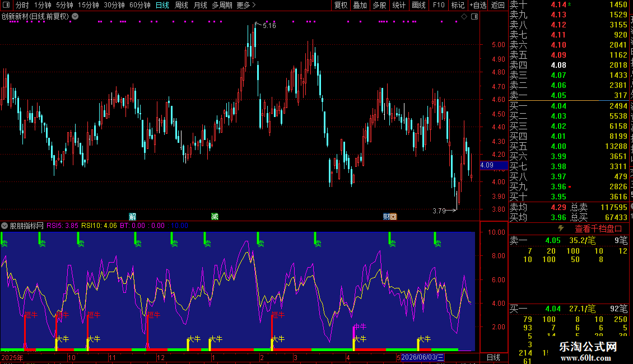This screenshot has width=633, height=364.
Task: Select the 日线 daily tab
Action: tap(162, 5)
